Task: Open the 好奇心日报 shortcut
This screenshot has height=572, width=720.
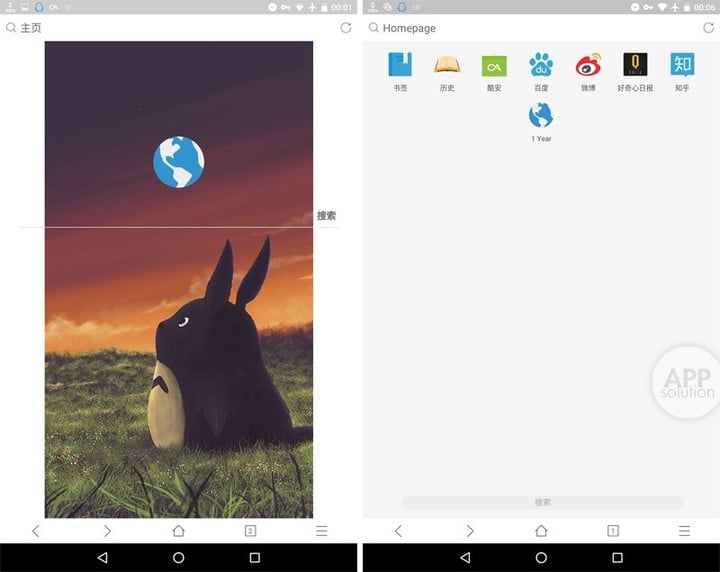Action: coord(635,72)
